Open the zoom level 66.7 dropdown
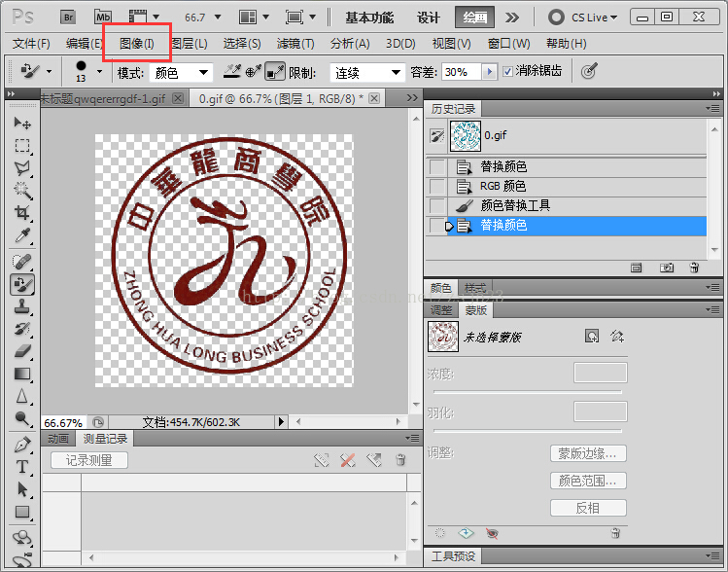Image resolution: width=728 pixels, height=572 pixels. [218, 18]
